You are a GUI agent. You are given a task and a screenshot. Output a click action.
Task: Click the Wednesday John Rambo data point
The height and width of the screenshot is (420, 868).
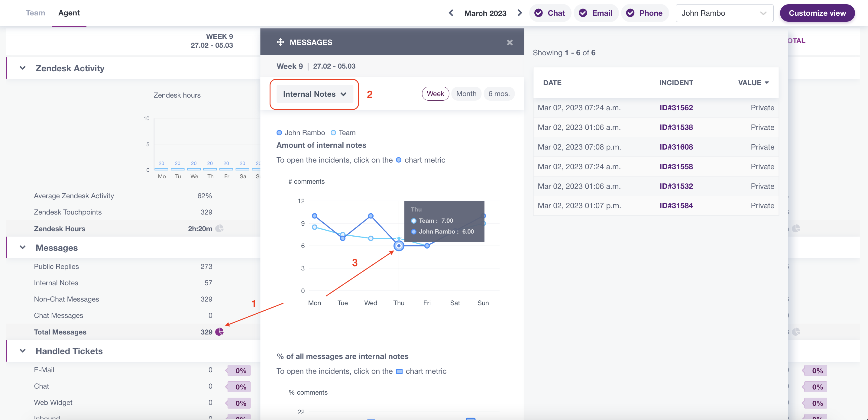tap(371, 216)
